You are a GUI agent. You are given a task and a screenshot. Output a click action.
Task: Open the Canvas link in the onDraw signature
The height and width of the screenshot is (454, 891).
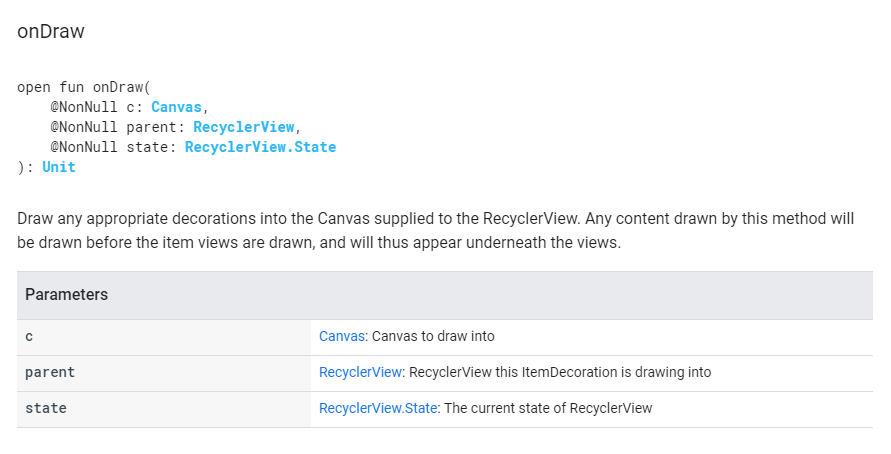coord(177,107)
